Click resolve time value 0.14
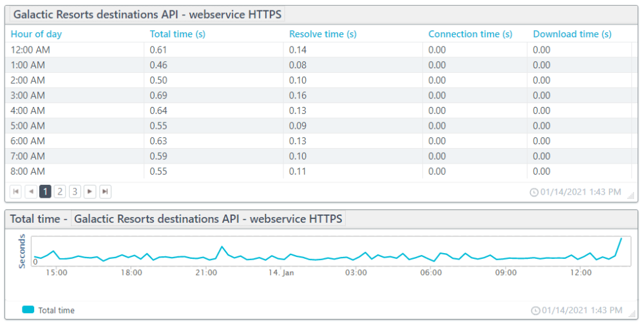 [x=298, y=50]
